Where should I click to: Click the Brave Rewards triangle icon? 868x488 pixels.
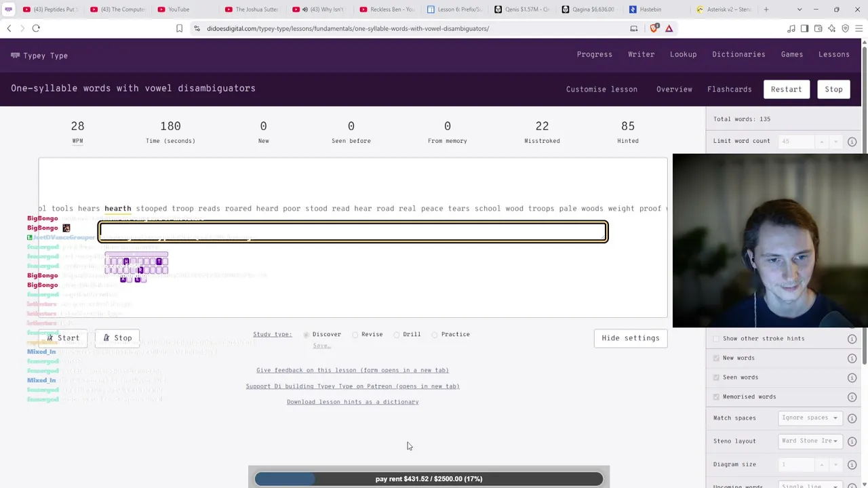click(669, 28)
